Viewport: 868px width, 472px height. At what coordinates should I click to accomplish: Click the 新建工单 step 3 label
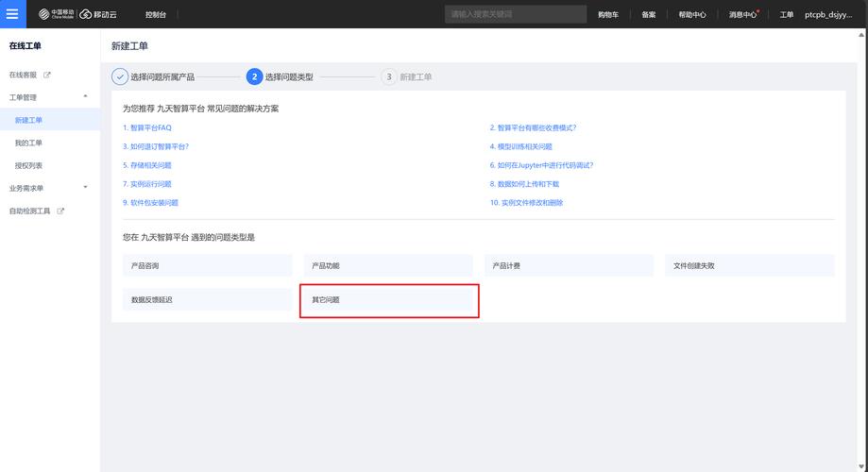(x=416, y=77)
